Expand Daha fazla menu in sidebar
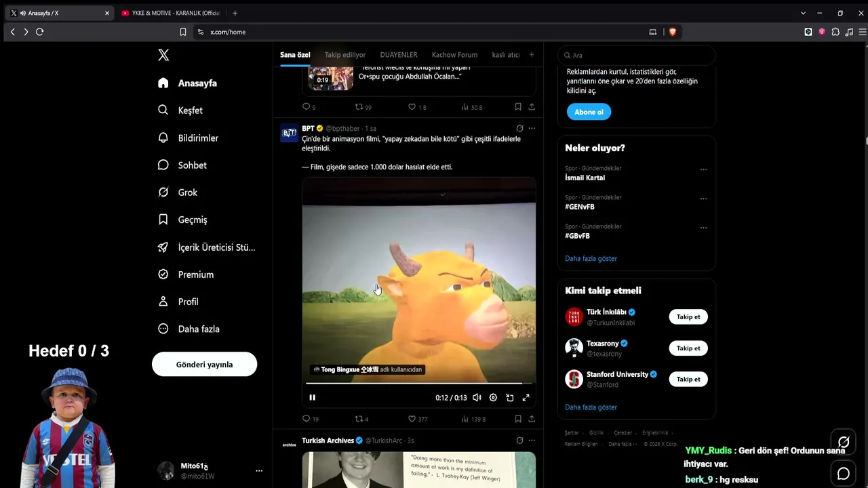The image size is (868, 488). [189, 329]
